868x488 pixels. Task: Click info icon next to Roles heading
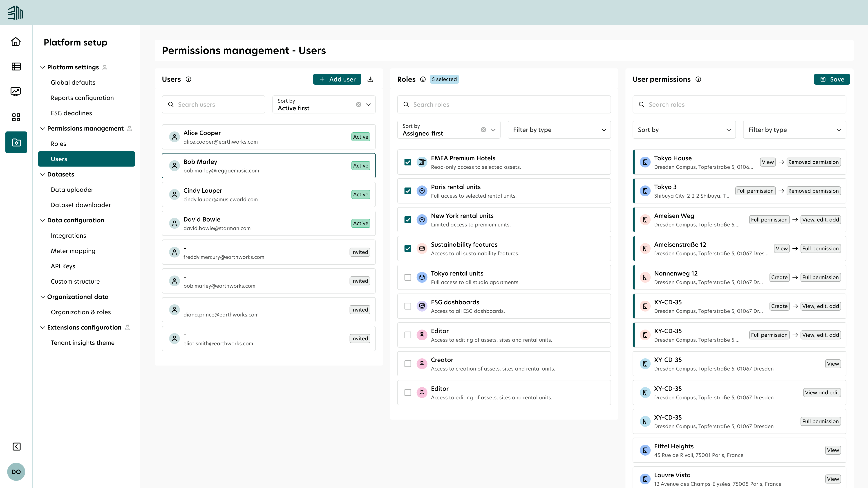click(x=423, y=79)
